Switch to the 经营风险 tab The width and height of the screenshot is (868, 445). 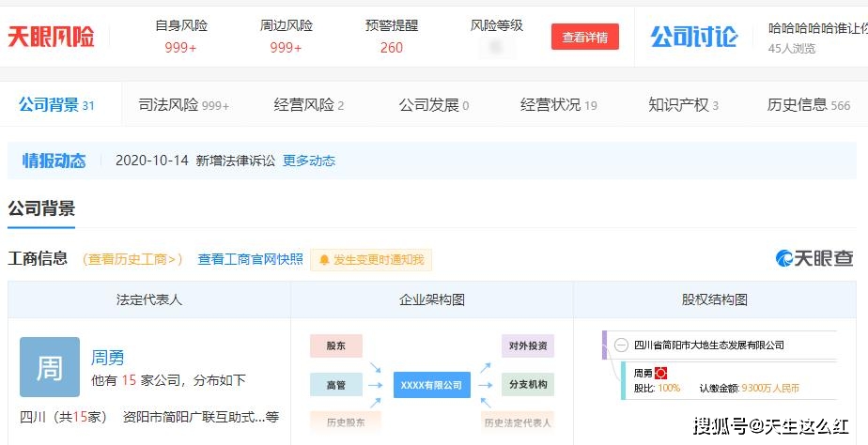309,104
